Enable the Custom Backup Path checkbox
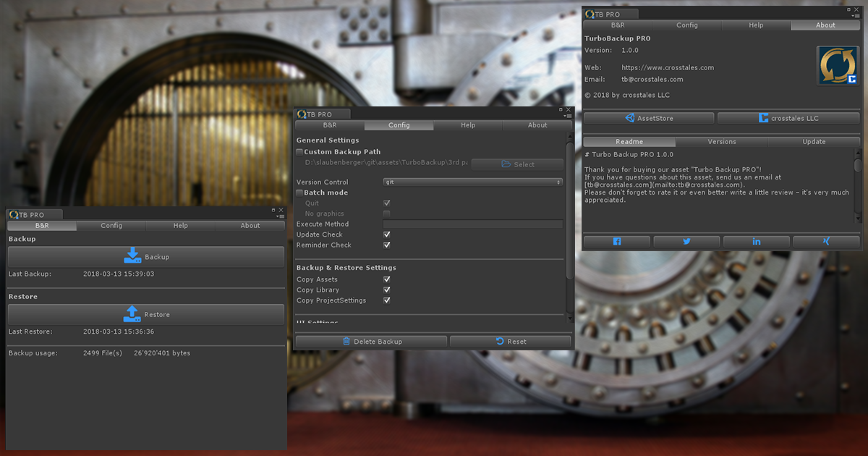 tap(300, 152)
